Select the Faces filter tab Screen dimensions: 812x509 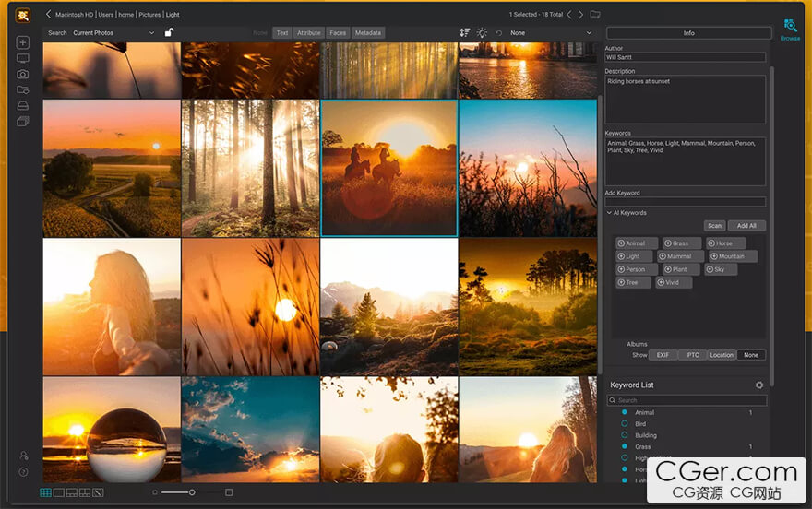tap(338, 32)
